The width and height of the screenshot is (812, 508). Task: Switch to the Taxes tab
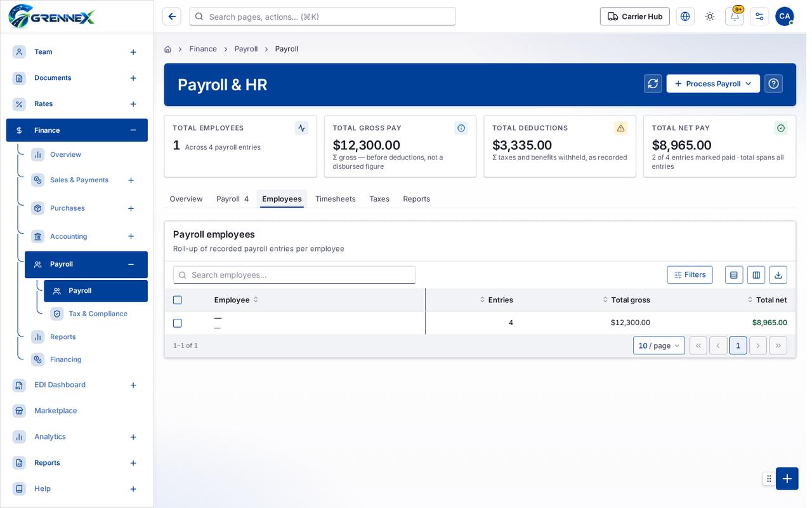coord(379,199)
